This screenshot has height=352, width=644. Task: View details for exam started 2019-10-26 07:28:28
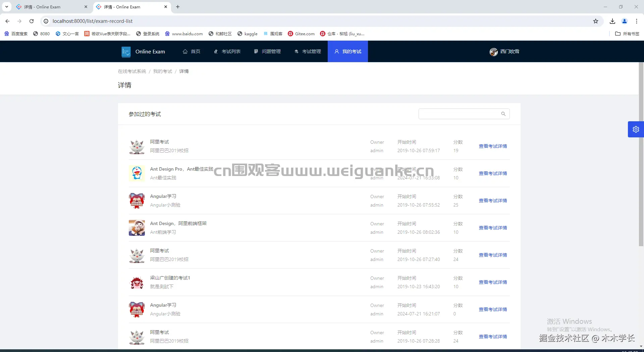493,337
